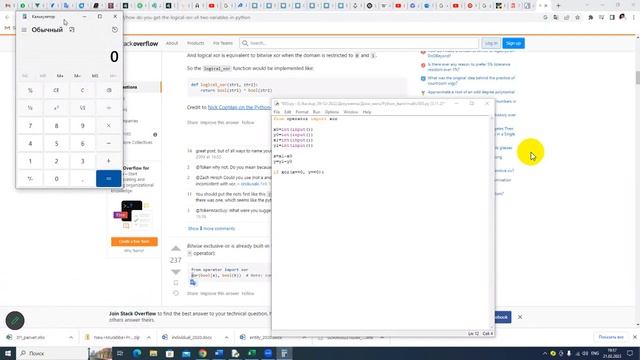
Task: Click the plus/minus sign key
Action: point(30,179)
